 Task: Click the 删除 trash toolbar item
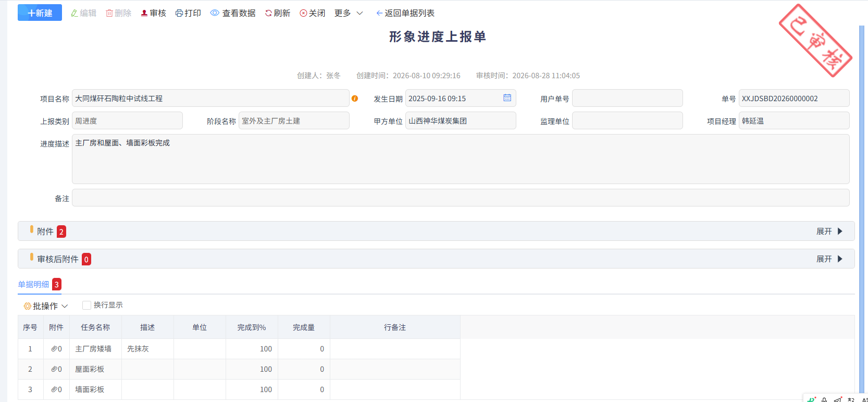[118, 13]
